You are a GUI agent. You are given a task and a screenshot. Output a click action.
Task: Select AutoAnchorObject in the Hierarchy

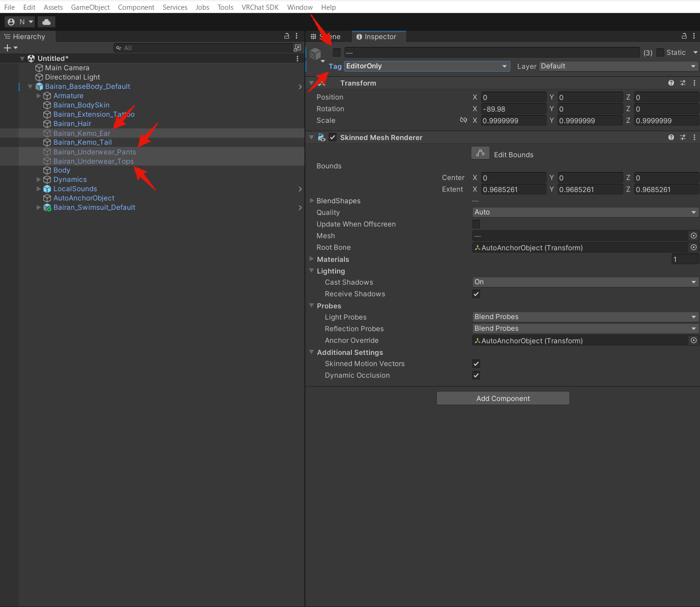point(84,198)
